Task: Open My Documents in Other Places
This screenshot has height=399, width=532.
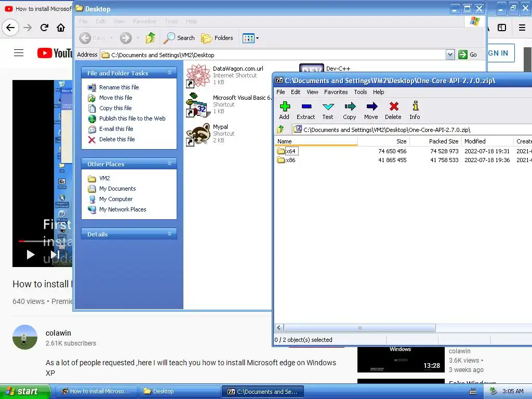Action: [x=112, y=189]
